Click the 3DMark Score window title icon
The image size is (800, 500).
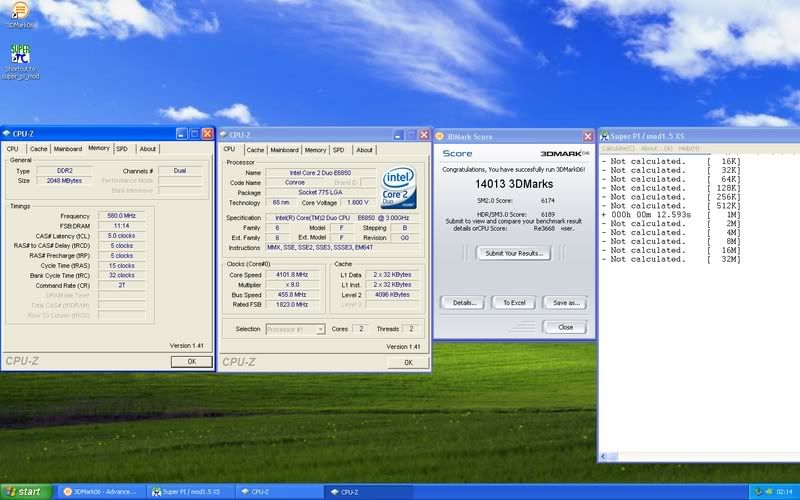click(x=439, y=136)
